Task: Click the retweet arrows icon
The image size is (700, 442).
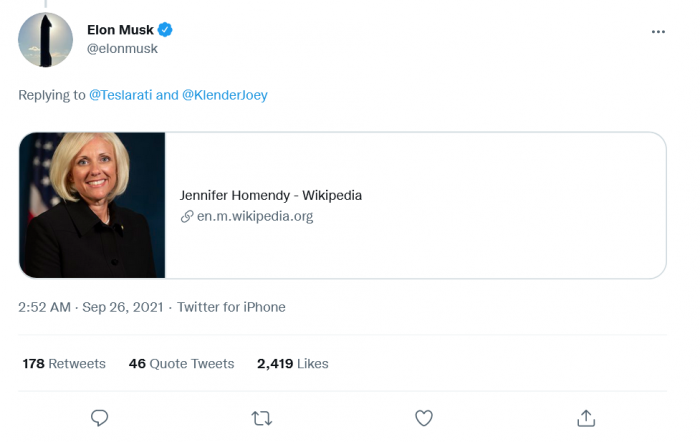Action: 261,417
